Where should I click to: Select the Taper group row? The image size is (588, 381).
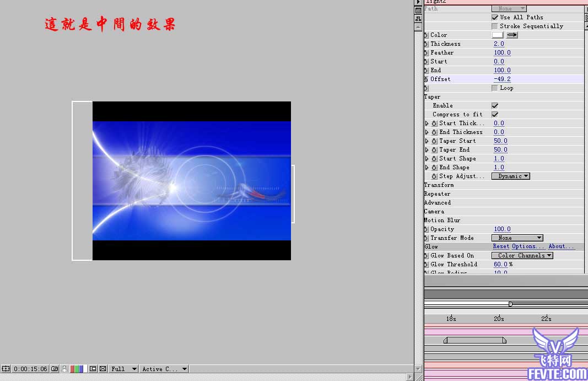pyautogui.click(x=504, y=97)
